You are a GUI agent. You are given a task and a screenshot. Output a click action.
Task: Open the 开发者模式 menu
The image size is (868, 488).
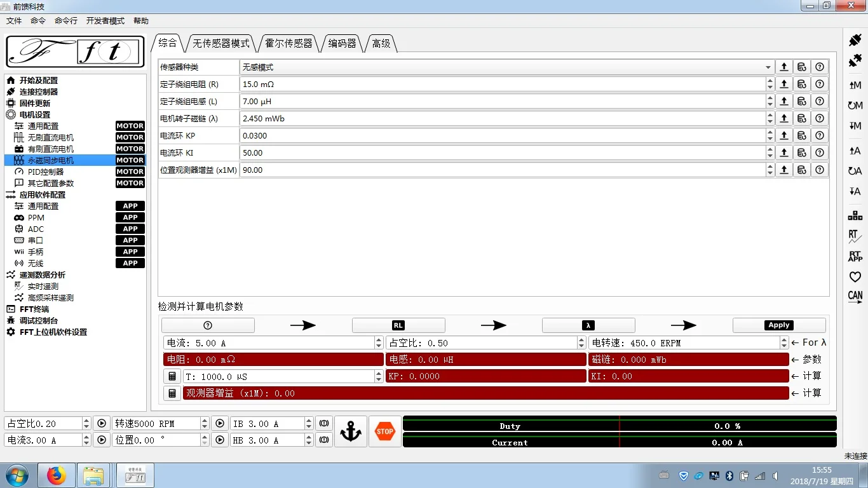(x=105, y=20)
